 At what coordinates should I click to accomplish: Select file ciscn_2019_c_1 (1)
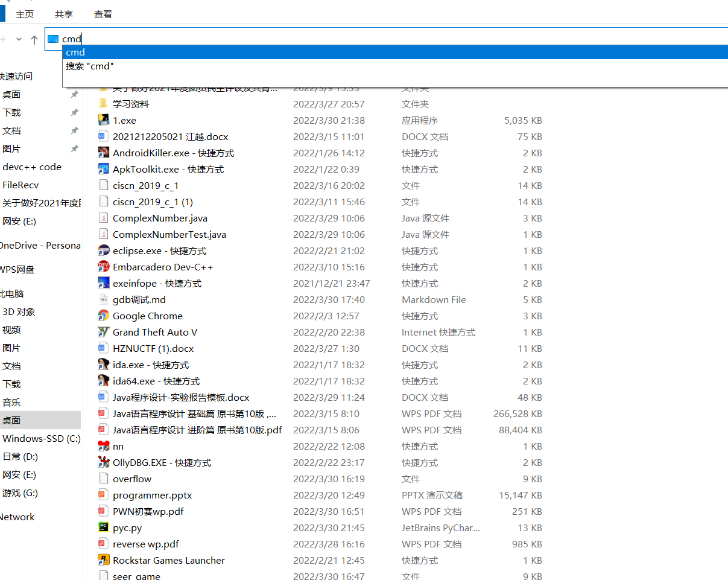[153, 202]
